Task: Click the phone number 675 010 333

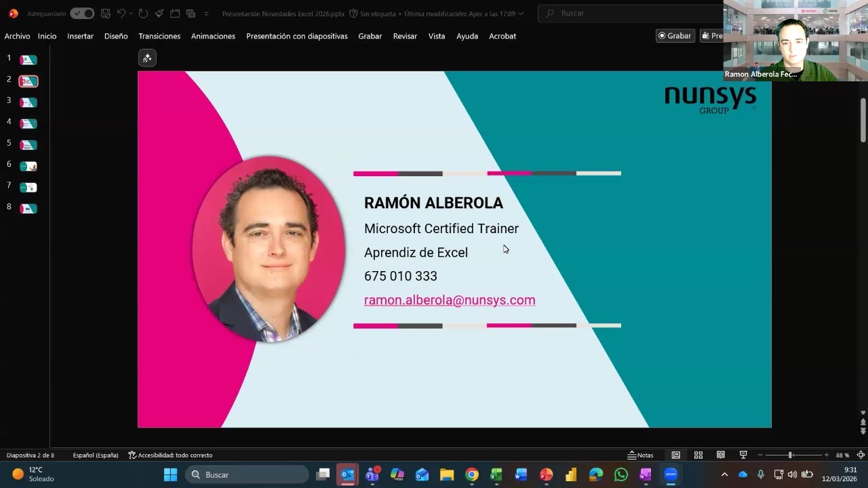Action: [401, 276]
